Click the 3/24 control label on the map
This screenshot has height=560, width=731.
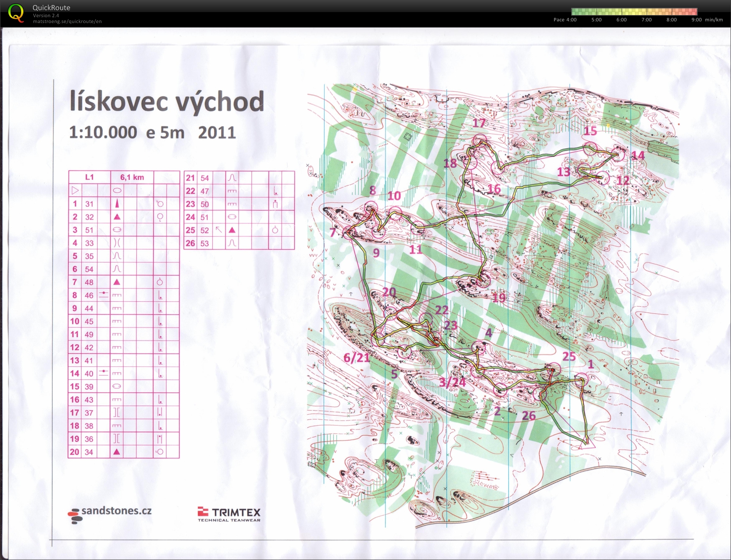(x=452, y=382)
